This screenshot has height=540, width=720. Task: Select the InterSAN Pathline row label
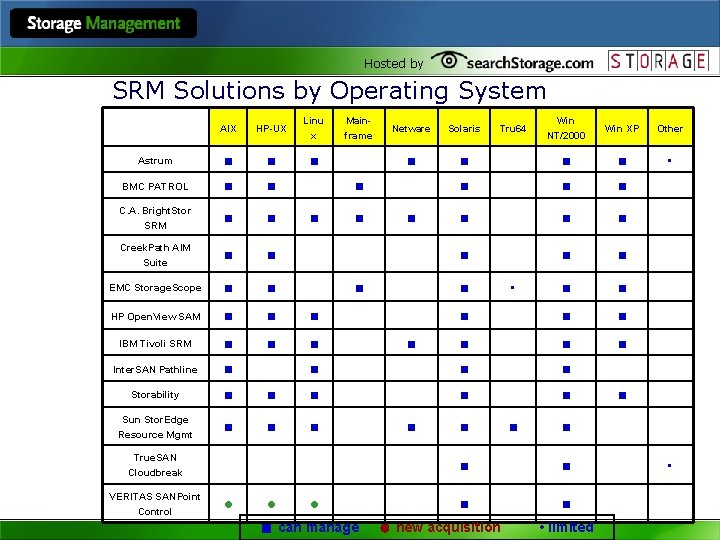click(155, 369)
